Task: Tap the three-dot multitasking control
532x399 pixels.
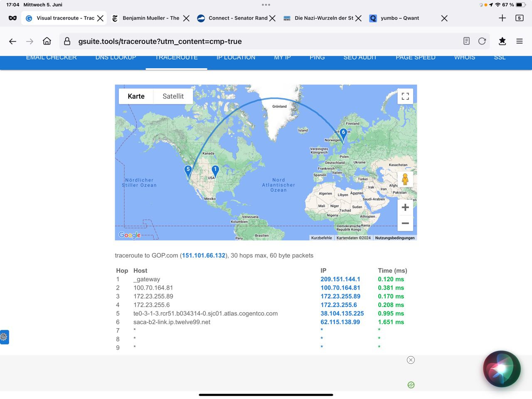Action: click(x=266, y=5)
